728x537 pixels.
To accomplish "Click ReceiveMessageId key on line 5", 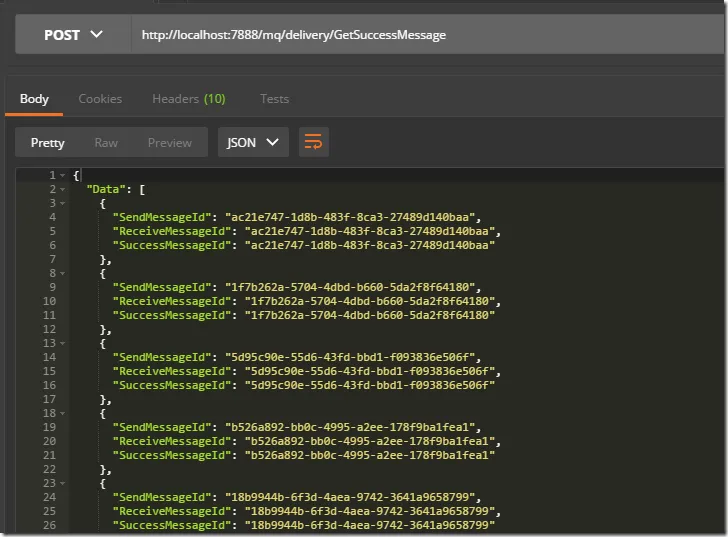I will 172,231.
